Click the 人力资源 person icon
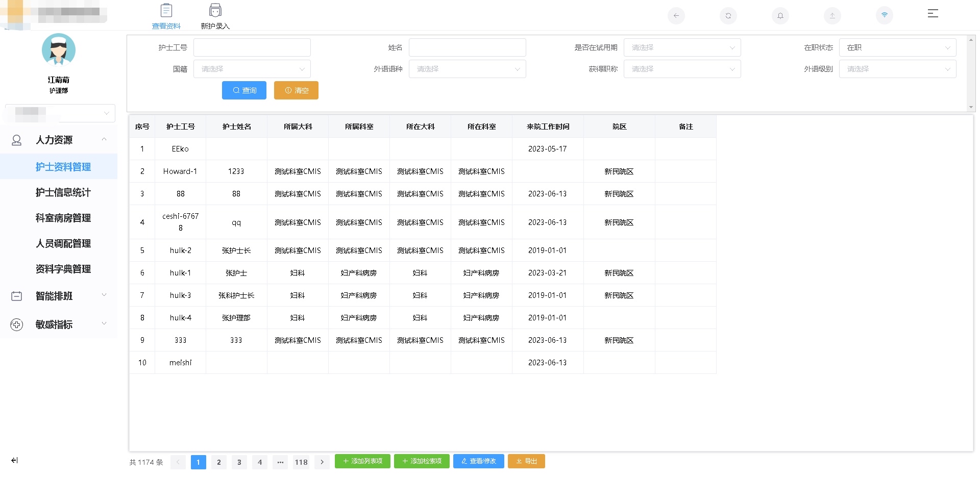The image size is (980, 477). (x=16, y=140)
